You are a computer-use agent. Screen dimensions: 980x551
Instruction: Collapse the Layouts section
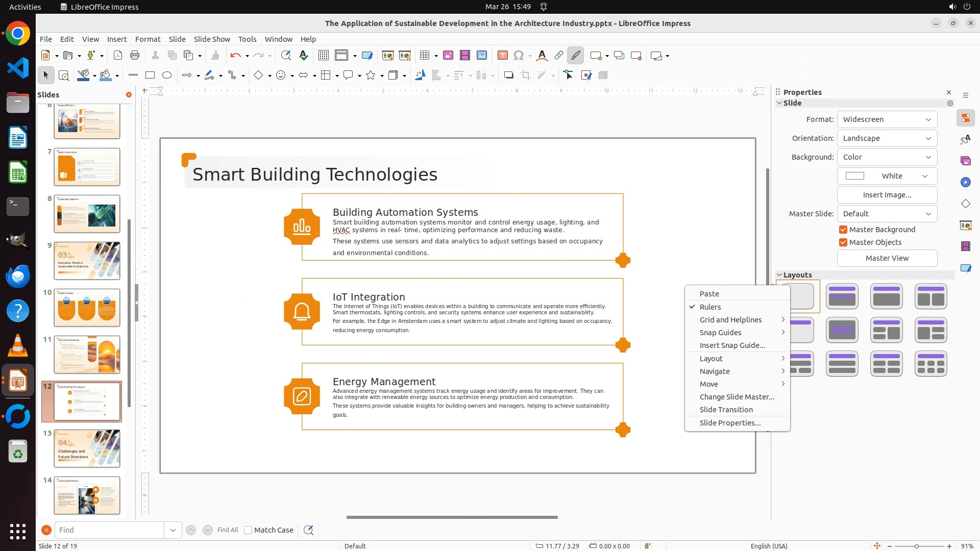[x=779, y=275]
